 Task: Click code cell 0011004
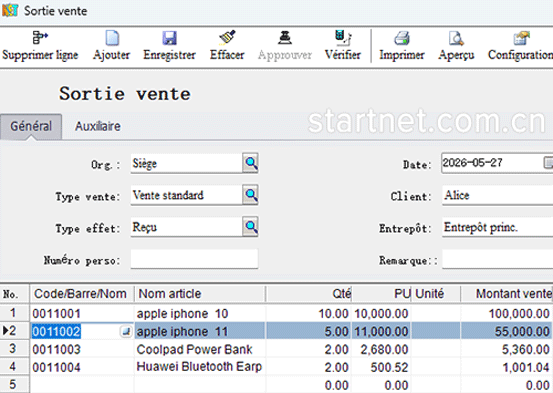82,367
